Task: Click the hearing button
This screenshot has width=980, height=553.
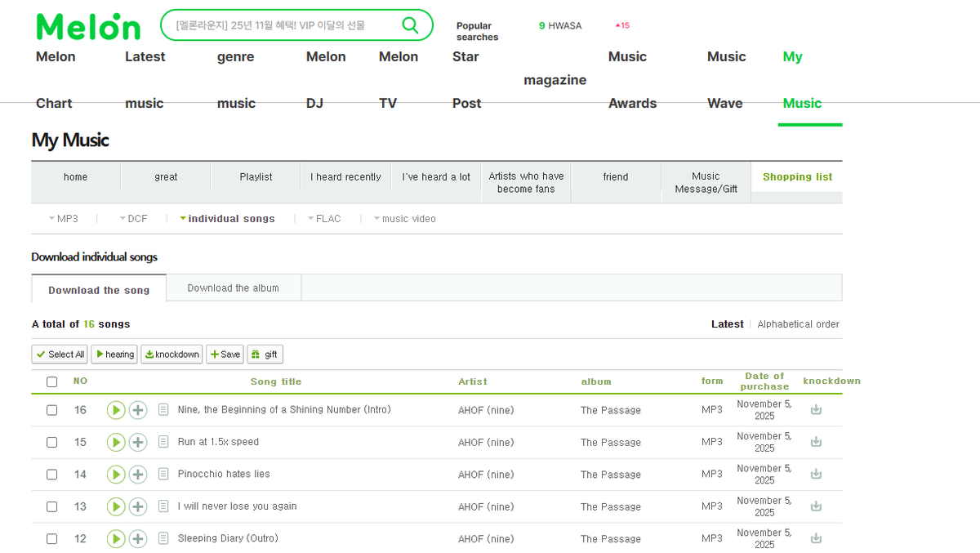Action: (114, 355)
